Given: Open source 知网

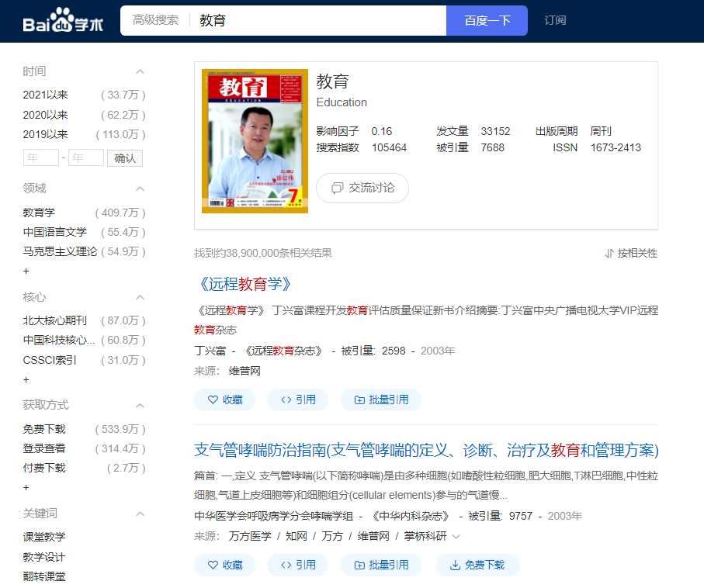Looking at the screenshot, I should point(297,536).
